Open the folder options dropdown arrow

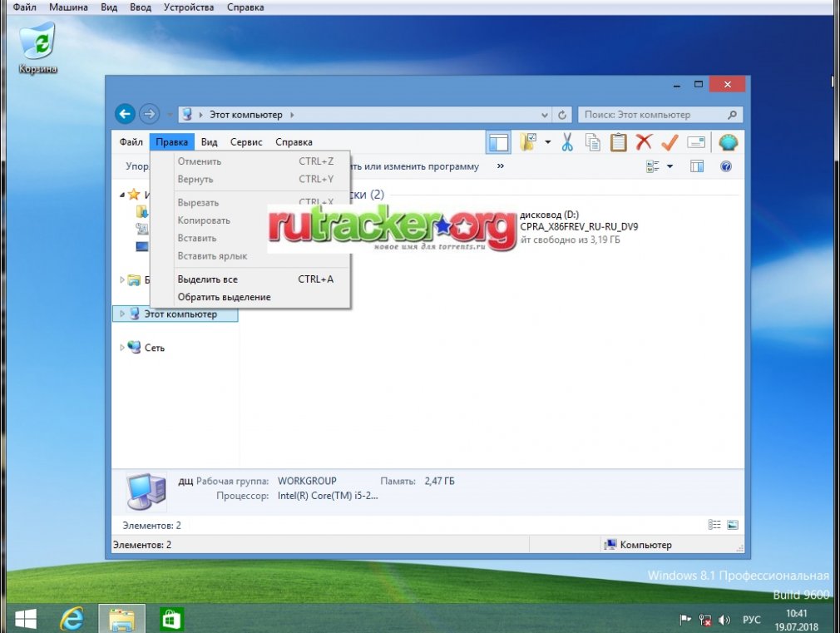click(547, 142)
